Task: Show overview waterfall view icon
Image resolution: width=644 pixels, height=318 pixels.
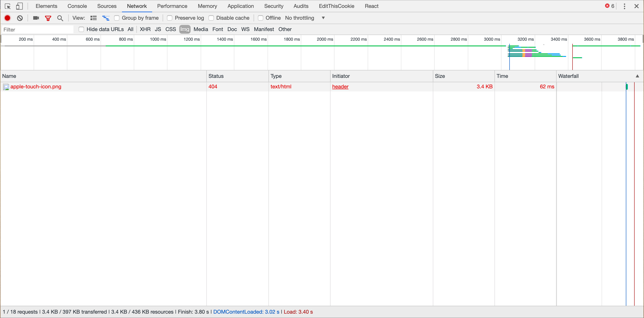Action: click(x=106, y=18)
